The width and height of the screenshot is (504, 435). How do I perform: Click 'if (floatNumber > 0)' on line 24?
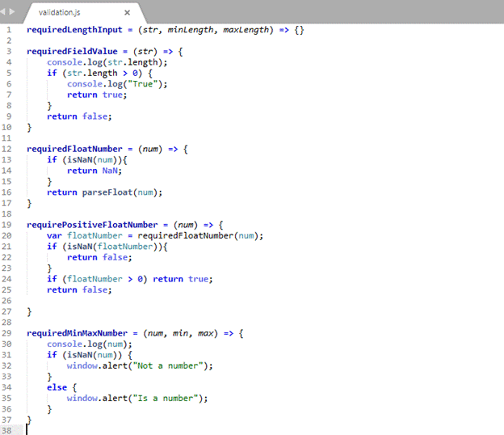point(97,279)
